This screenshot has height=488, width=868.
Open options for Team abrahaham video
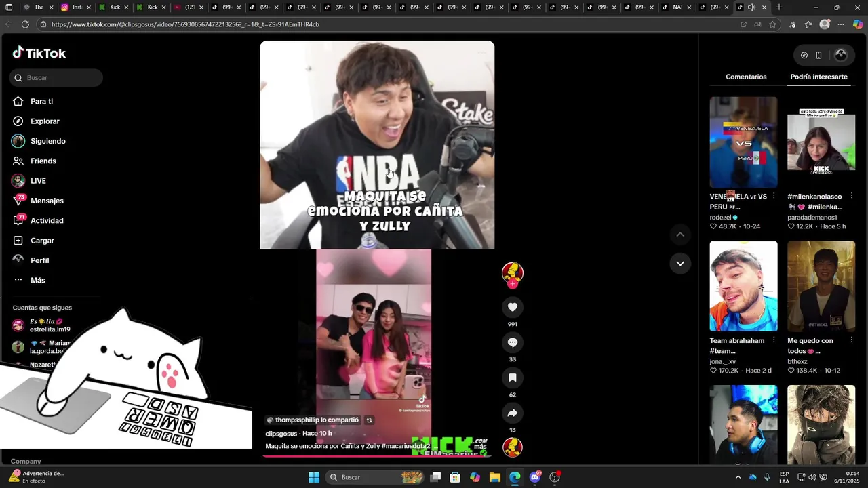pyautogui.click(x=774, y=341)
